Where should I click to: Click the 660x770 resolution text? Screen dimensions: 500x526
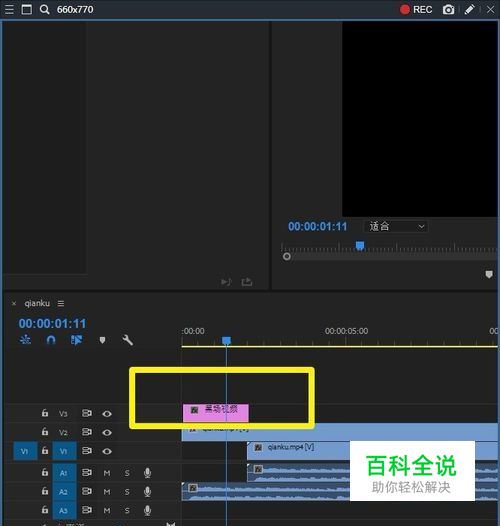point(75,9)
